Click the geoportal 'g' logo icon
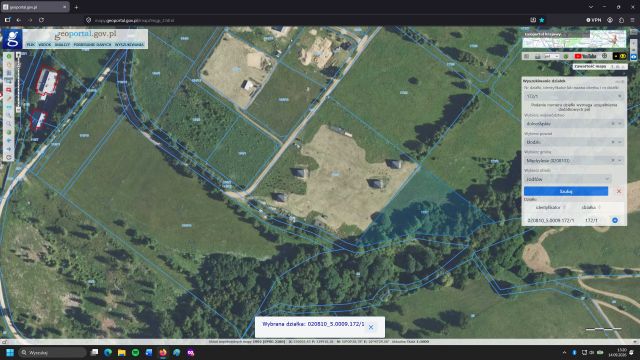The height and width of the screenshot is (360, 640). click(x=12, y=39)
